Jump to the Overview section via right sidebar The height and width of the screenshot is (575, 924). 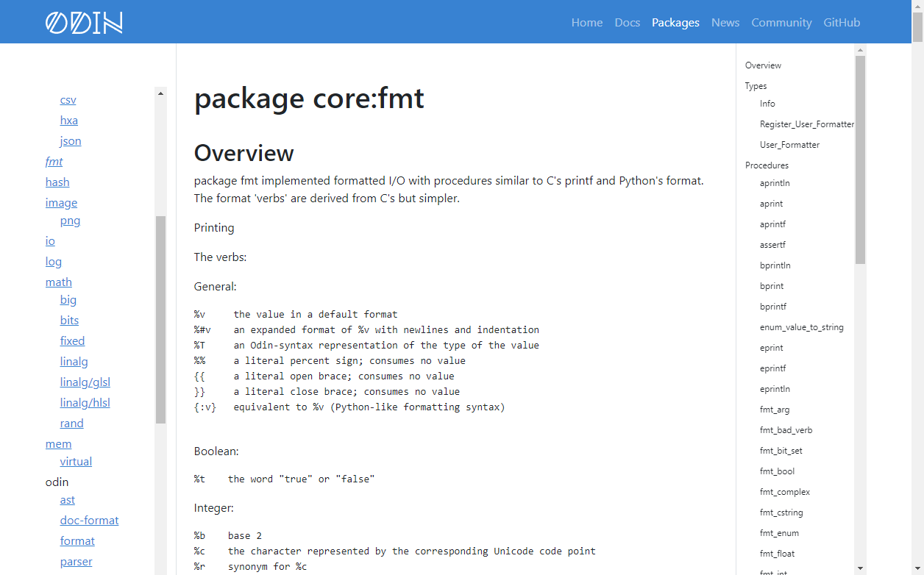click(763, 65)
